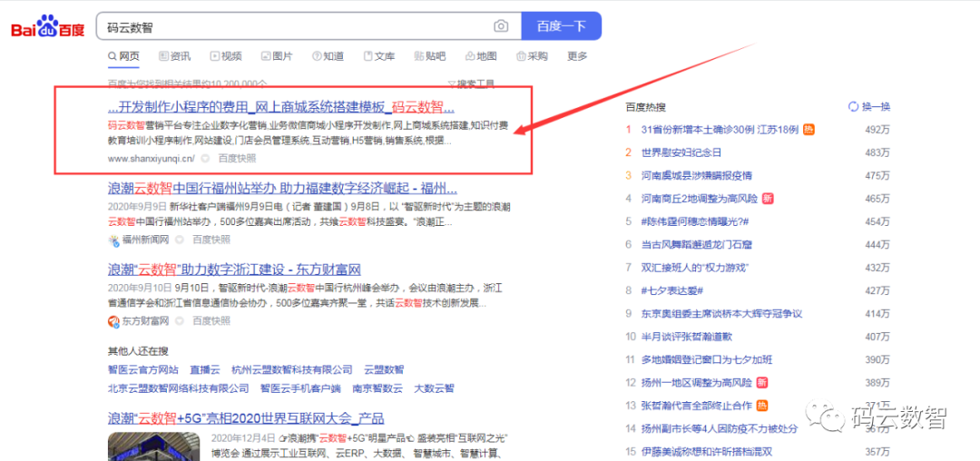Open 浪潮云数智+5G 世界互联网大会 result
The height and width of the screenshot is (461, 980).
coord(246,418)
